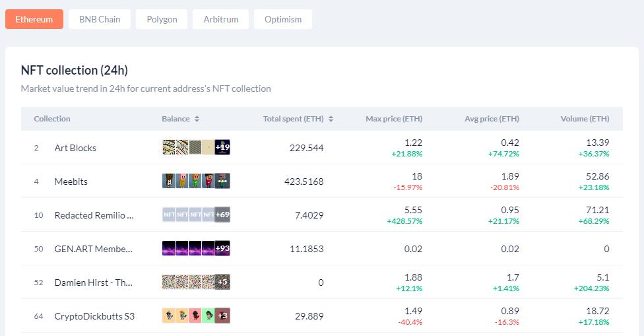
Task: Open the CryptoDickbutts S3 collection
Action: click(x=94, y=316)
